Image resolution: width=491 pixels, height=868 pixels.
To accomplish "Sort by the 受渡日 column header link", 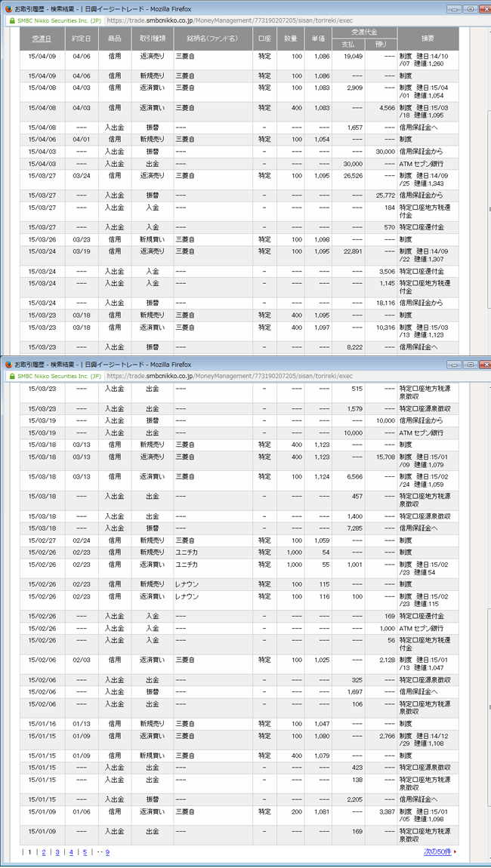I will pyautogui.click(x=42, y=38).
